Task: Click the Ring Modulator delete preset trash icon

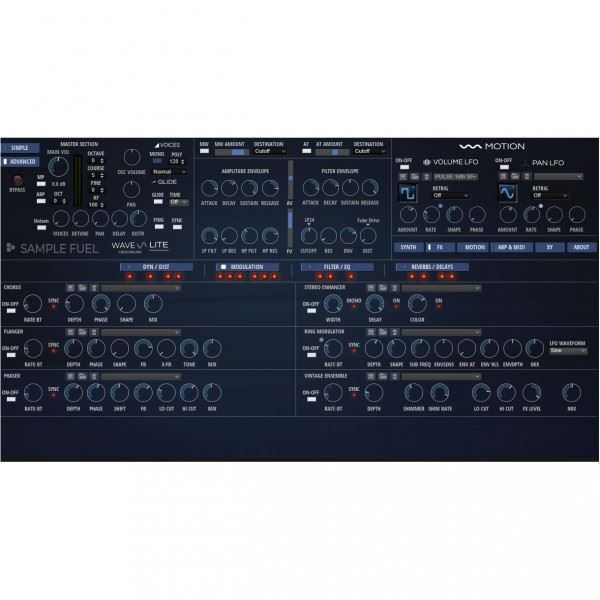Action: click(395, 332)
